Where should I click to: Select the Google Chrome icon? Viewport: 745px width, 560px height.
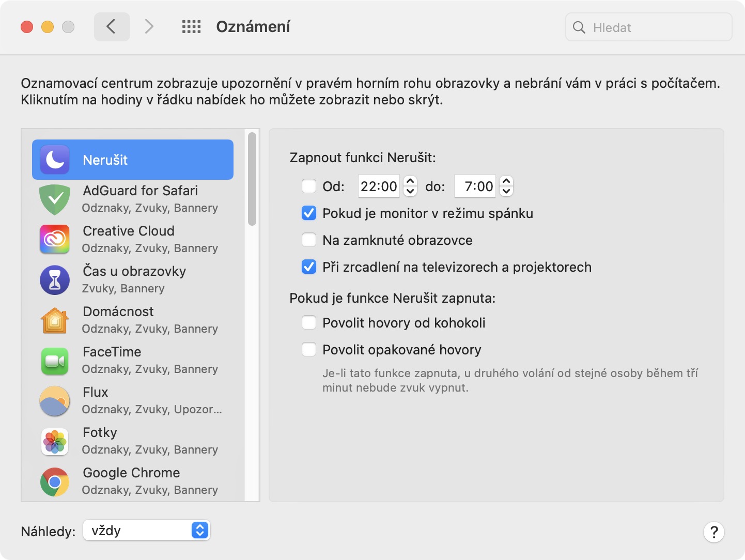[x=55, y=481]
